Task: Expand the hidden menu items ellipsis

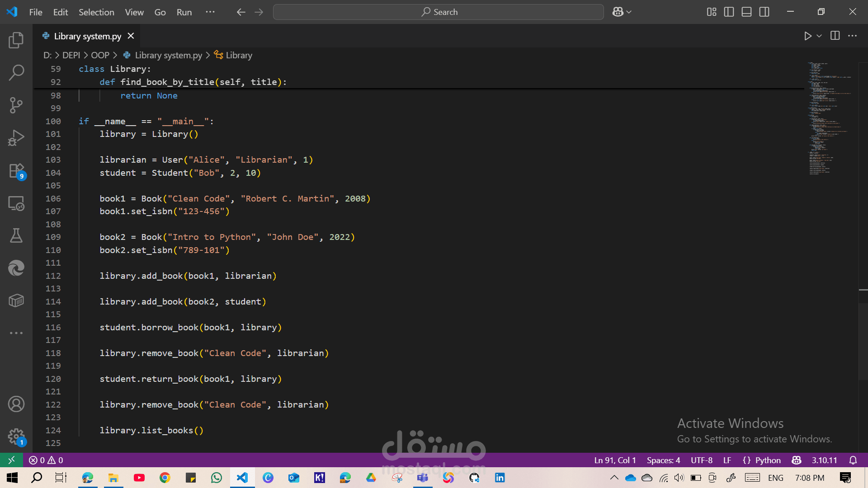Action: [210, 12]
